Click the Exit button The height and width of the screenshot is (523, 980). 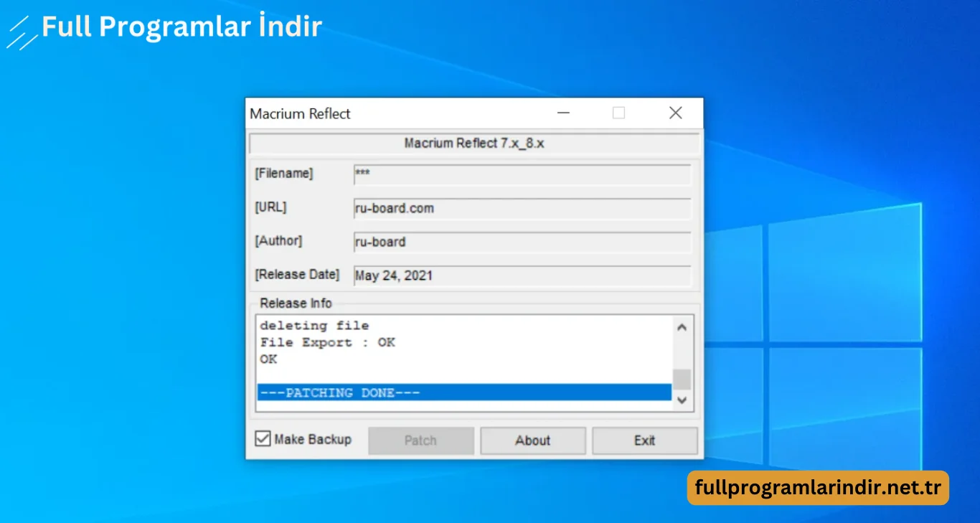(645, 440)
